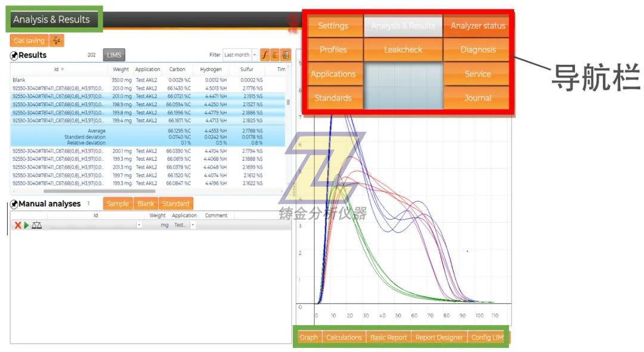Click the sleep mode Zz icon
This screenshot has height=352, width=644.
point(57,41)
